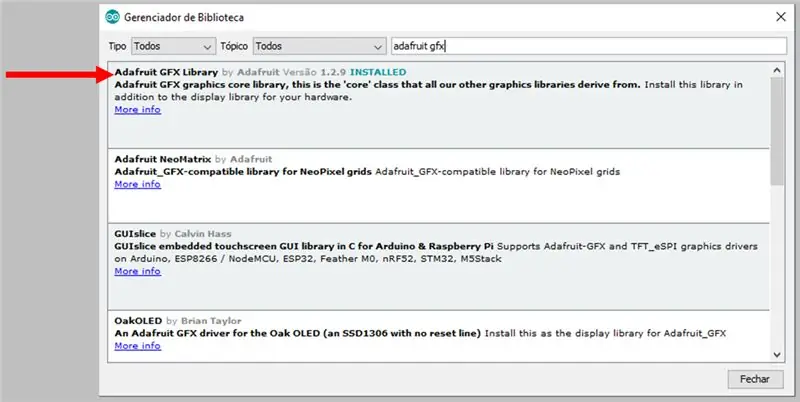This screenshot has height=402, width=800.
Task: Open More info link for GUIslice
Action: coord(138,271)
